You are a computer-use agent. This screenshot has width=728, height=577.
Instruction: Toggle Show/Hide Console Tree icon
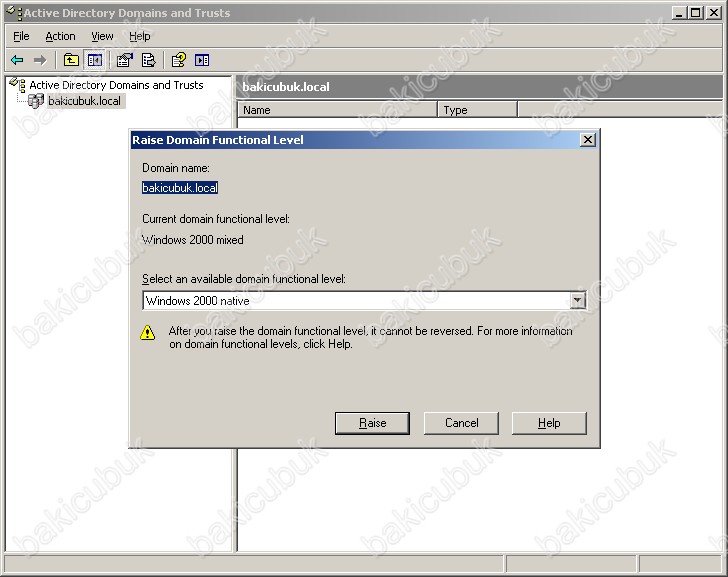[x=95, y=60]
